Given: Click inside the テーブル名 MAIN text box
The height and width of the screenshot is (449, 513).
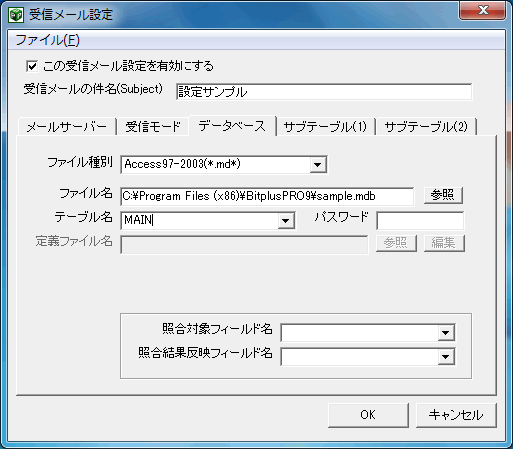Looking at the screenshot, I should click(199, 221).
